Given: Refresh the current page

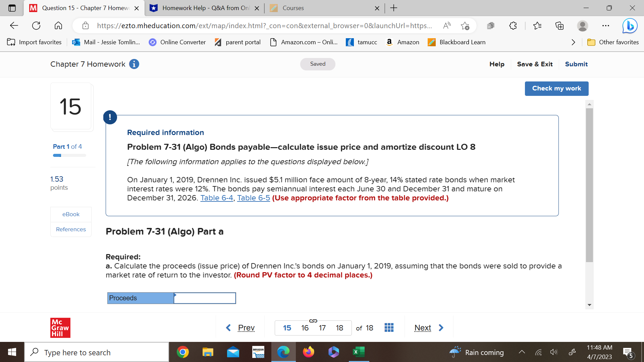Looking at the screenshot, I should click(x=36, y=25).
